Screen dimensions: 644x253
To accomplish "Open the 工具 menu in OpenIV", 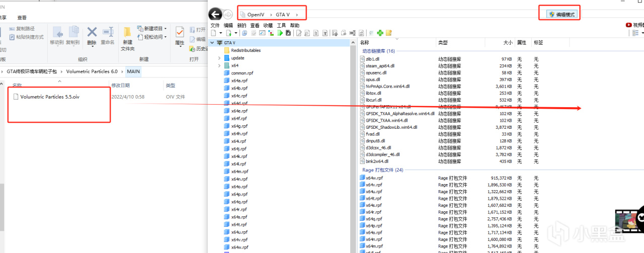I will tap(281, 25).
